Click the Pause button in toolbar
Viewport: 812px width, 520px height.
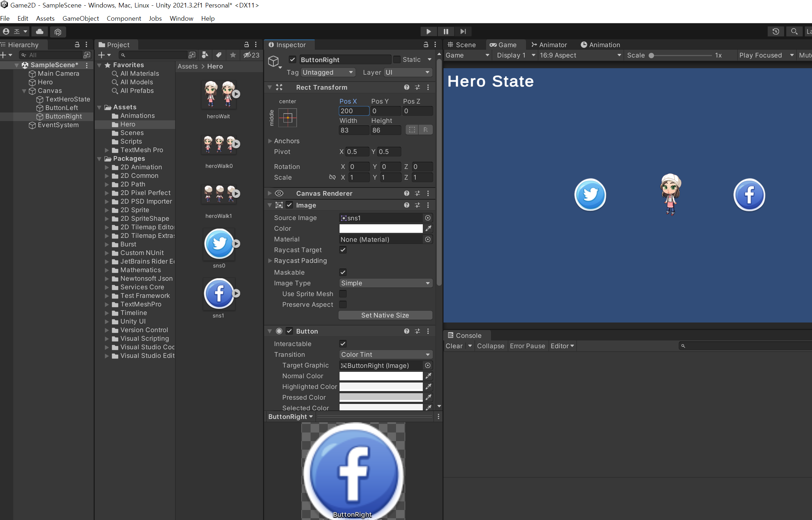[x=446, y=31]
